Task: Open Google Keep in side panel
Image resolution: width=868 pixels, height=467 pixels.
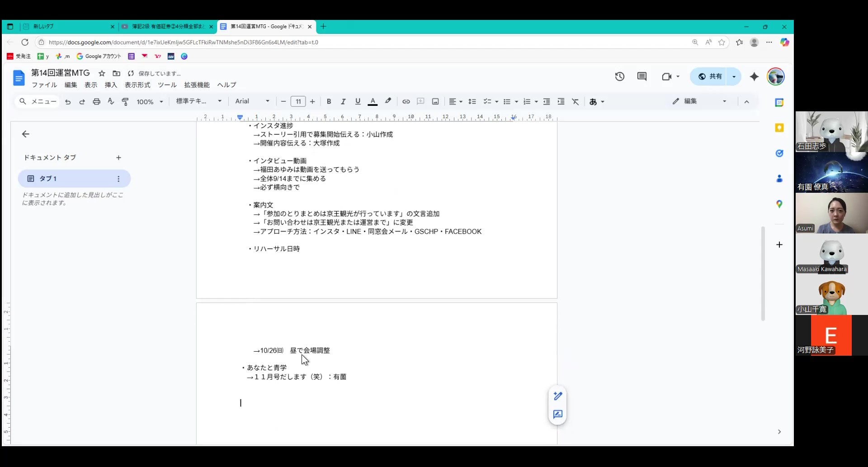Action: (x=779, y=128)
